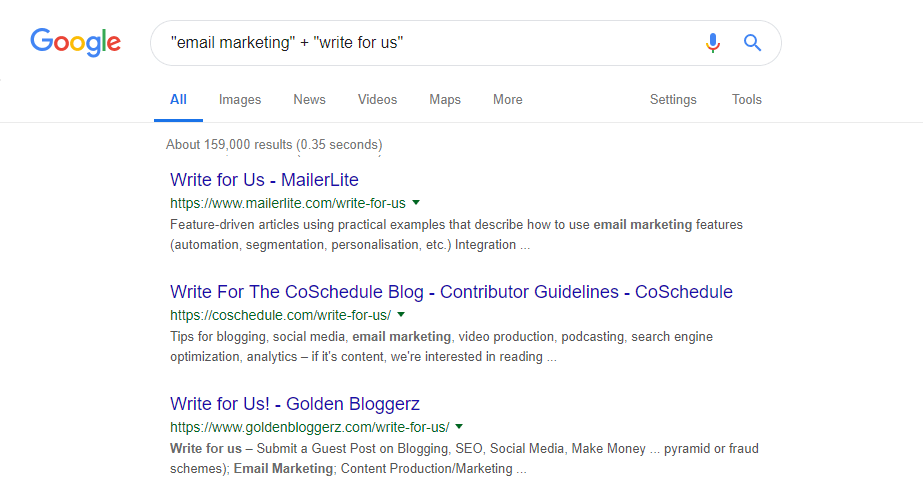The image size is (923, 496).
Task: Click the magnifying glass search icon
Action: tap(753, 43)
